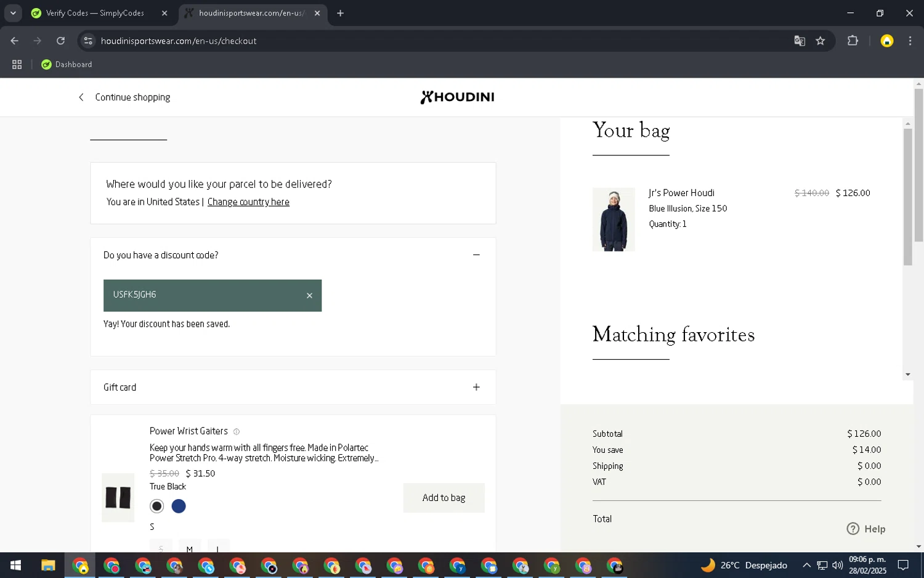924x578 pixels.
Task: Click the discount price $ 31.50
Action: tap(200, 473)
